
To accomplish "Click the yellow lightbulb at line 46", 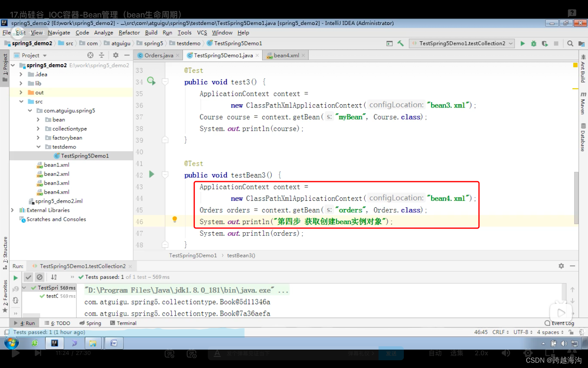I will coord(175,220).
